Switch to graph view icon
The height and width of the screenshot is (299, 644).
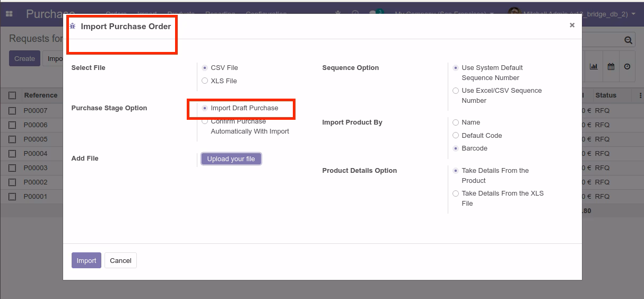[594, 66]
